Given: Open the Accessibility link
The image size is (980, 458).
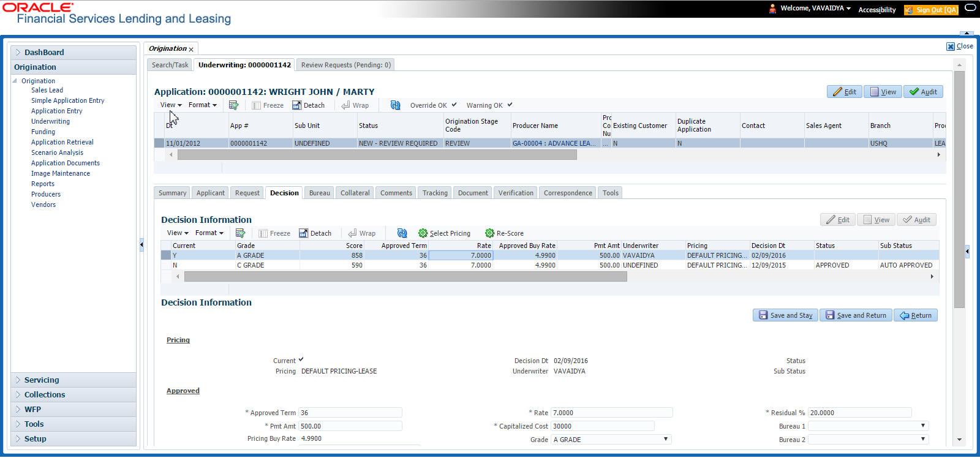Looking at the screenshot, I should [877, 10].
